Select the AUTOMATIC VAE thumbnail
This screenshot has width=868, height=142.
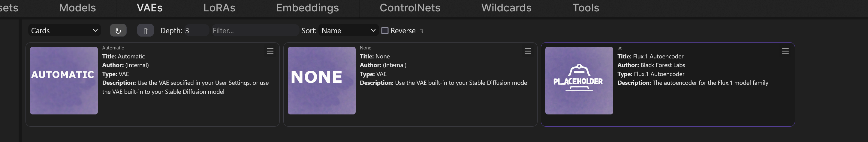[64, 80]
